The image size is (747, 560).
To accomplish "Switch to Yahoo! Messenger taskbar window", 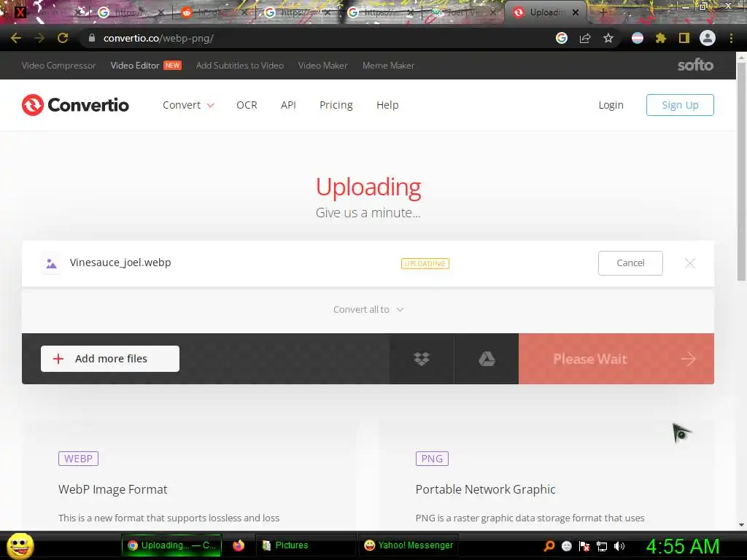I will coord(408,545).
